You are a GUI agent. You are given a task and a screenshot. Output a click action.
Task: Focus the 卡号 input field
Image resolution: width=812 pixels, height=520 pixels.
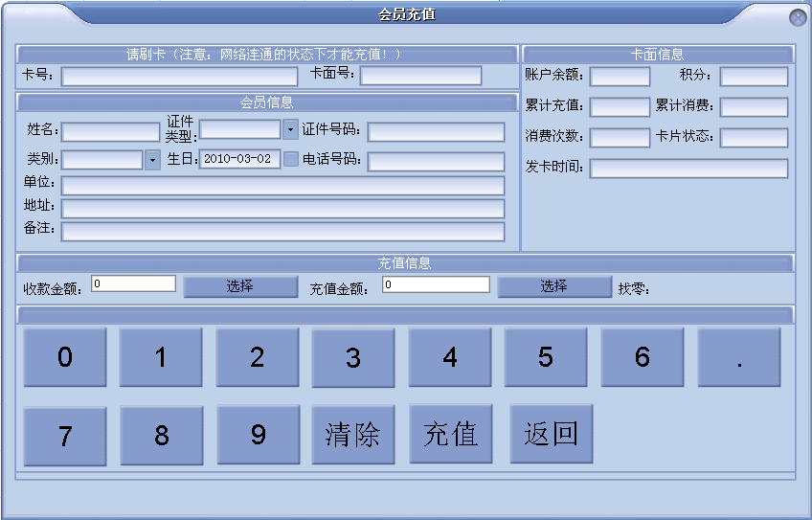(x=179, y=77)
